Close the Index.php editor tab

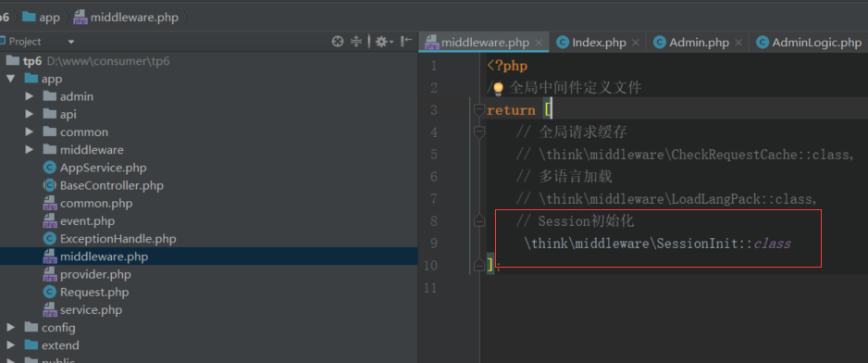point(636,43)
